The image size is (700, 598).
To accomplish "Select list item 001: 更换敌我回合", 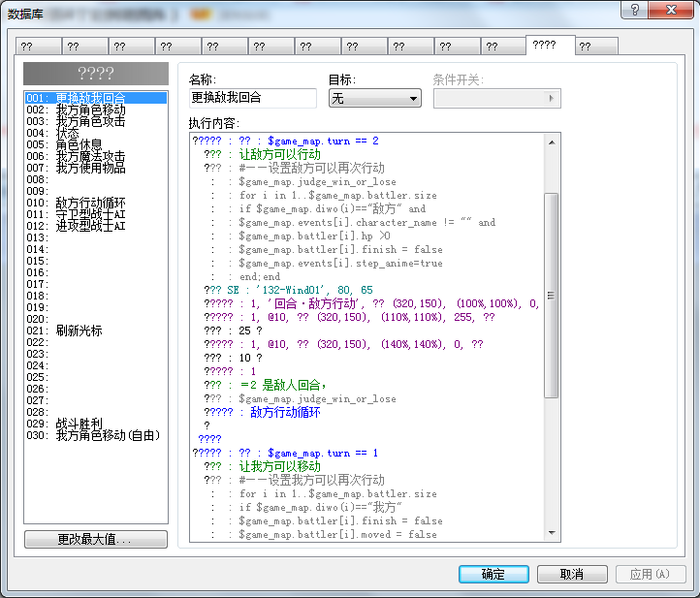I will pyautogui.click(x=96, y=98).
